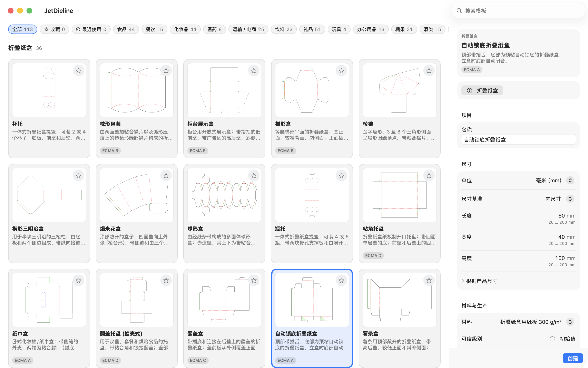Image resolution: width=588 pixels, height=368 pixels.
Task: Favorite the 杯托 template star
Action: [x=78, y=71]
